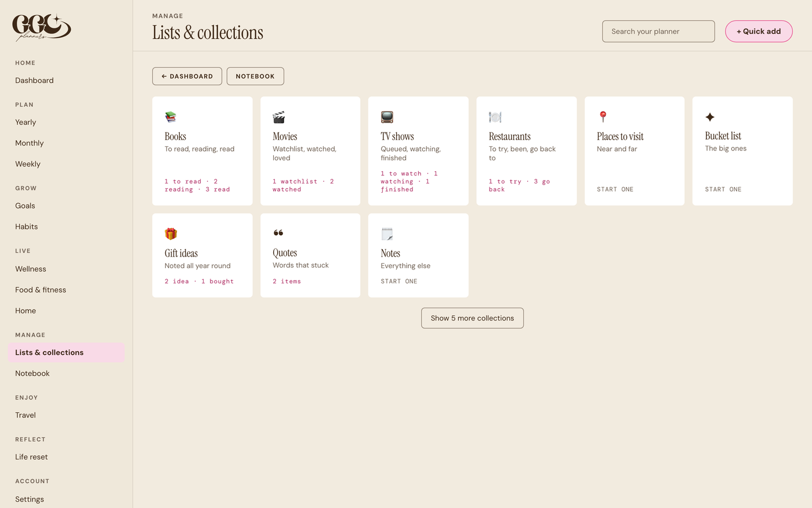The width and height of the screenshot is (812, 508).
Task: Open Dashboard in the sidebar
Action: pyautogui.click(x=34, y=80)
